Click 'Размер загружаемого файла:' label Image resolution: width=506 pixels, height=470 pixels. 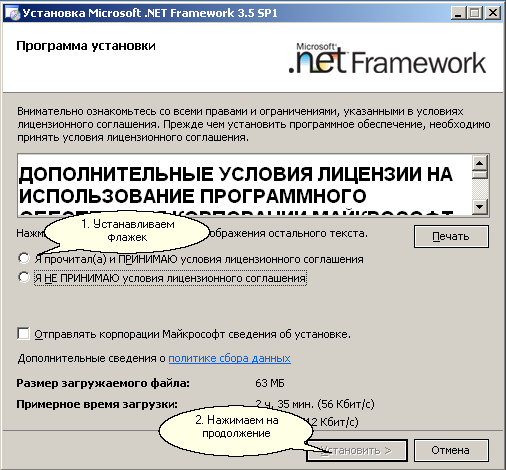(x=103, y=383)
